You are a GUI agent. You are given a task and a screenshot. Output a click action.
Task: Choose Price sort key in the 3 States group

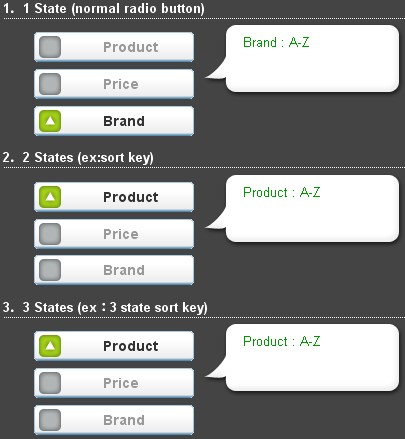tap(114, 383)
